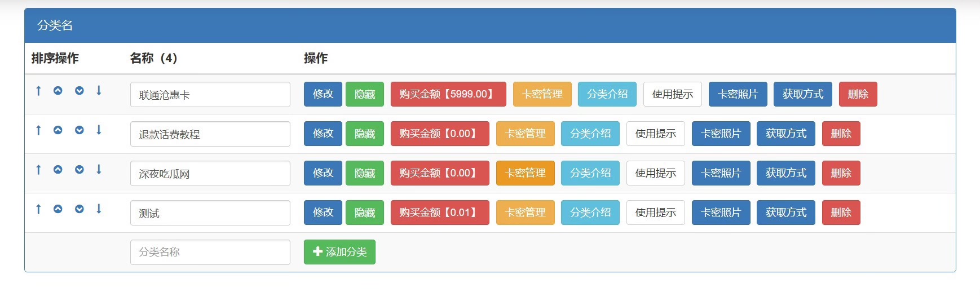Click 购买金额【5999.00】 button
Image resolution: width=980 pixels, height=305 pixels.
(x=448, y=94)
